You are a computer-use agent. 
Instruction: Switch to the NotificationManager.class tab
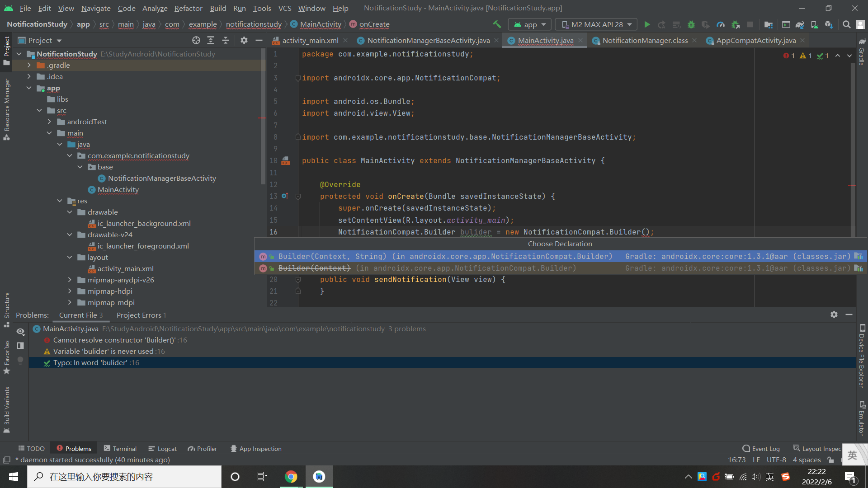point(645,40)
